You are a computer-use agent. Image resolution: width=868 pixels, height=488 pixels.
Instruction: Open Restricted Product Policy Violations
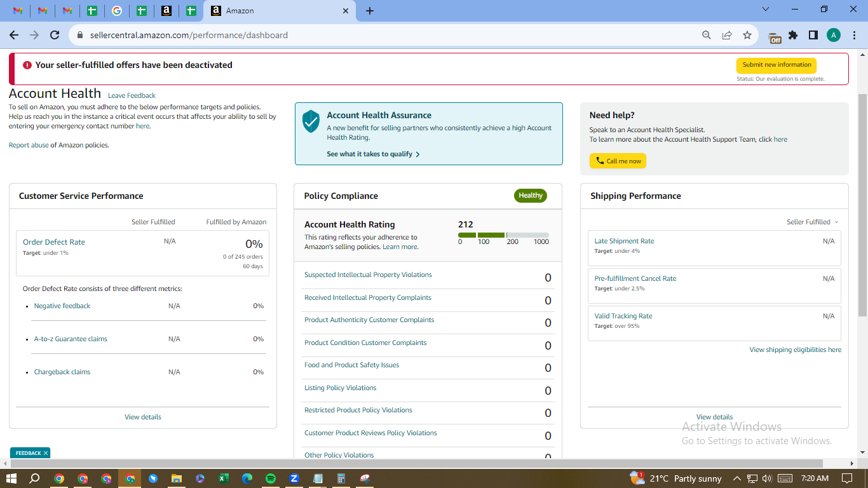coord(358,410)
